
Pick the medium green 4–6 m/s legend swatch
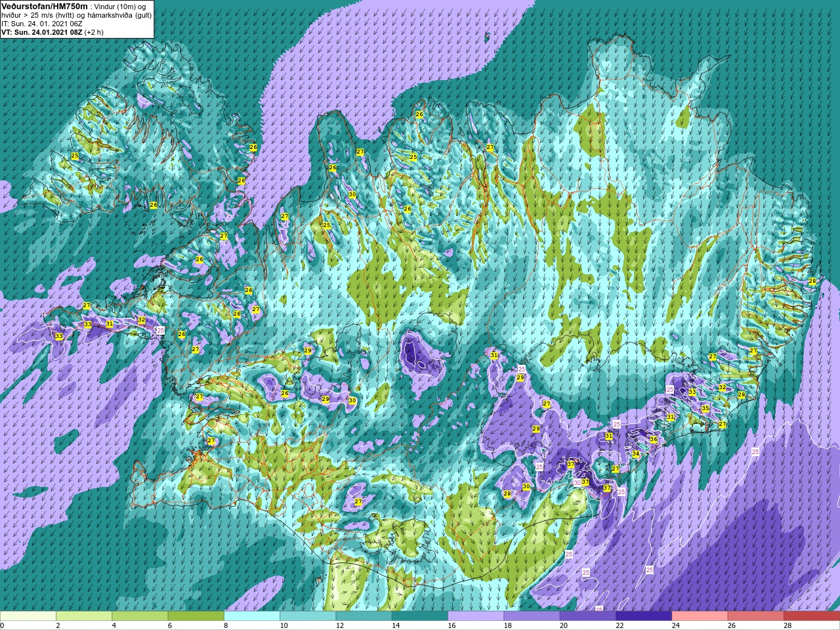pyautogui.click(x=140, y=616)
